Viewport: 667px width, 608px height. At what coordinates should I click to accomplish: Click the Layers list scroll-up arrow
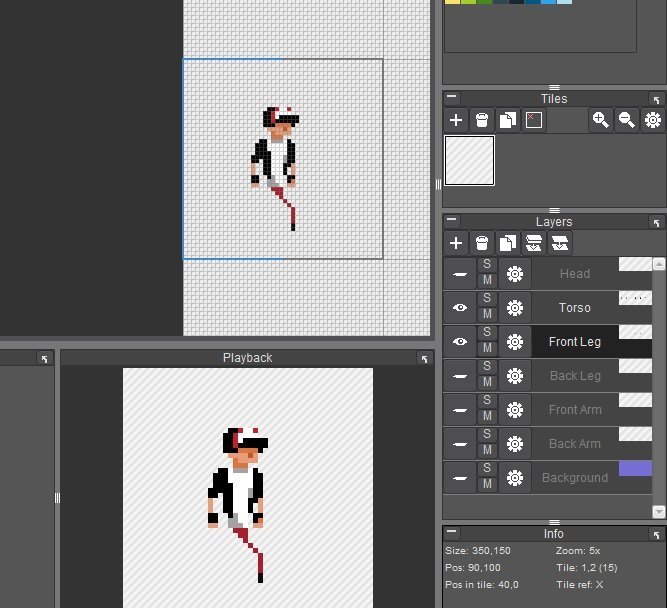pyautogui.click(x=659, y=264)
